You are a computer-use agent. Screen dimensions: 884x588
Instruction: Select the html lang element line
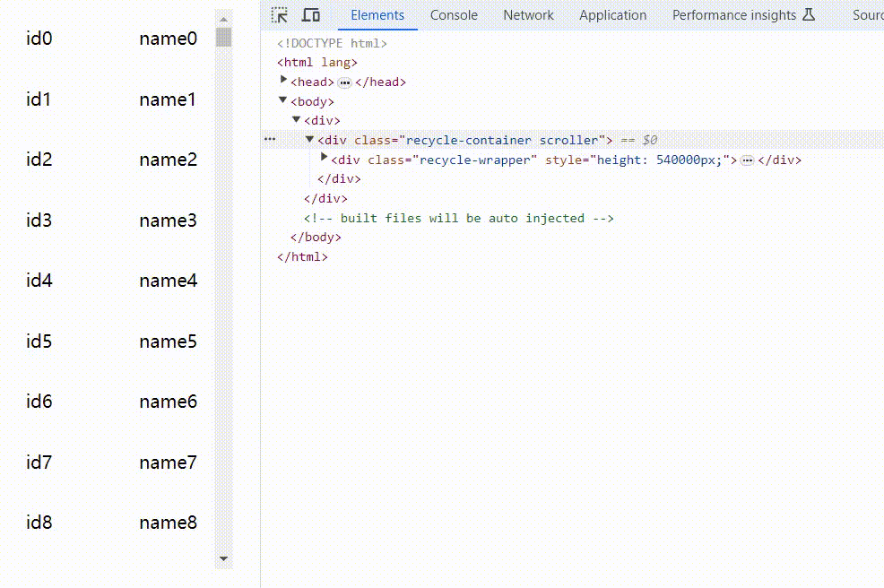(x=316, y=62)
